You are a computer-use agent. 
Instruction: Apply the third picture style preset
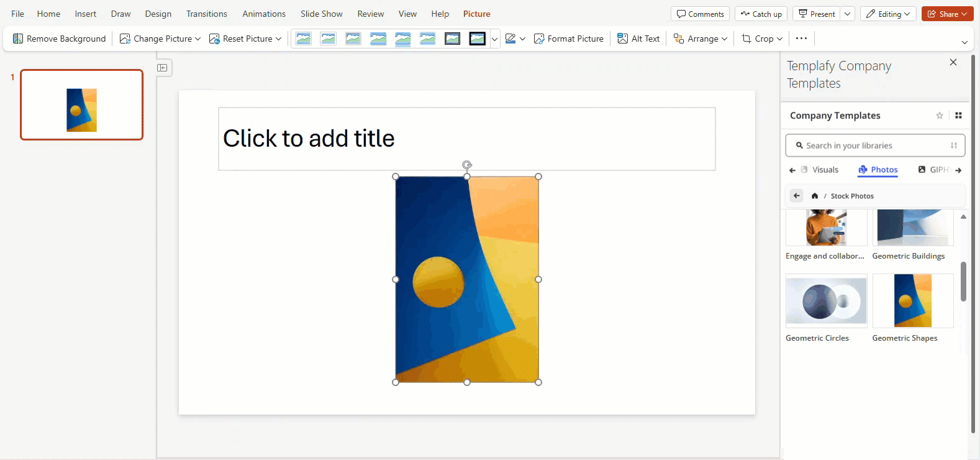tap(353, 39)
